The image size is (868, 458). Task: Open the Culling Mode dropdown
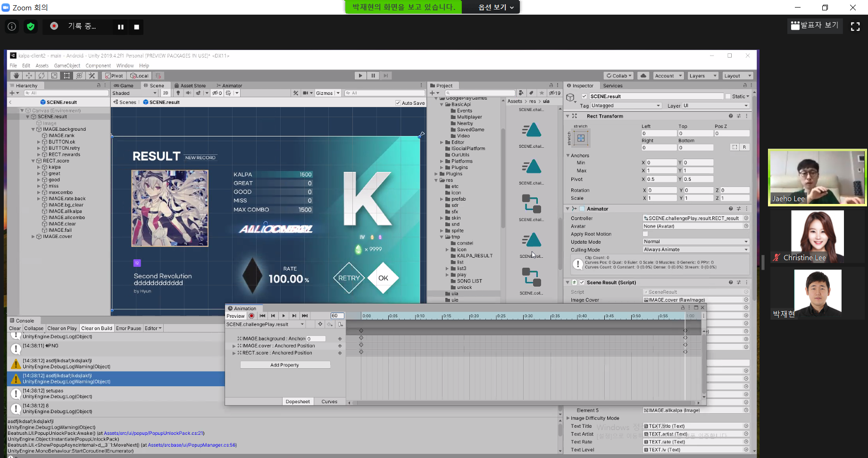tap(696, 250)
